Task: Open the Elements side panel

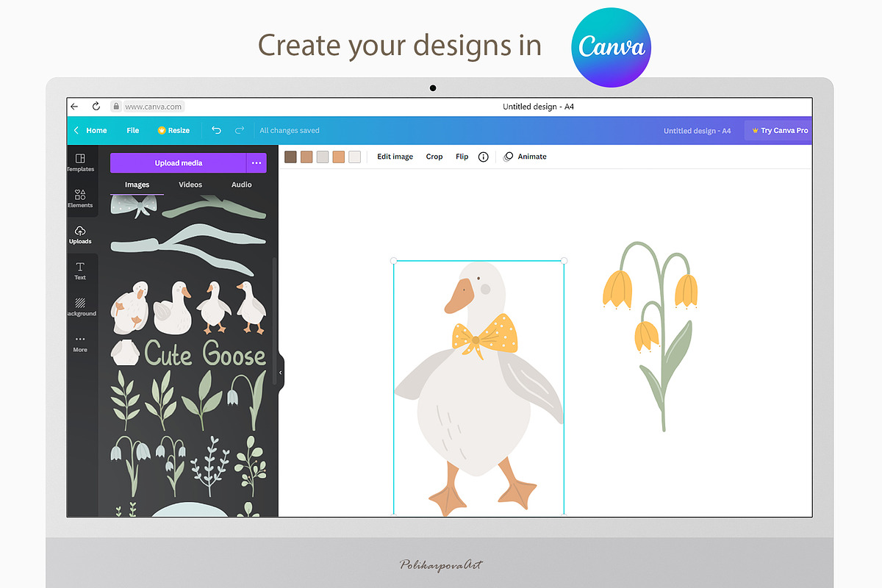Action: pyautogui.click(x=80, y=198)
